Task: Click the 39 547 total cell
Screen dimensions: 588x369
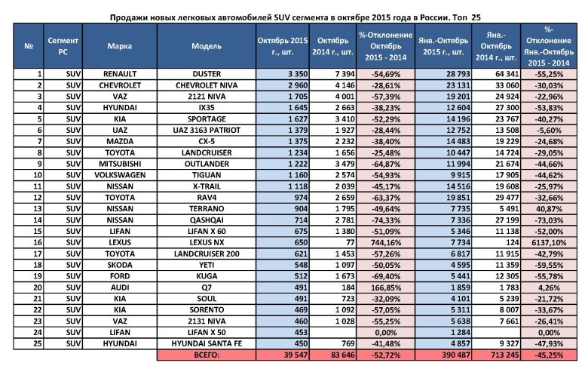Action: point(282,353)
